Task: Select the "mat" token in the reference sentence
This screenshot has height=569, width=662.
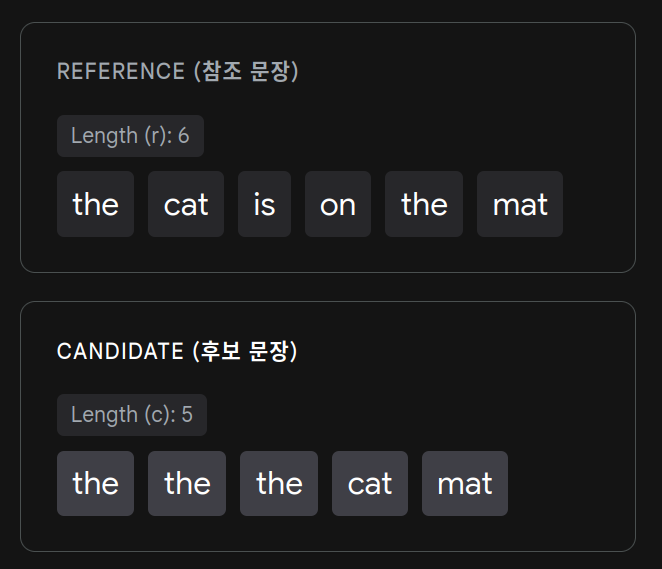Action: 520,204
